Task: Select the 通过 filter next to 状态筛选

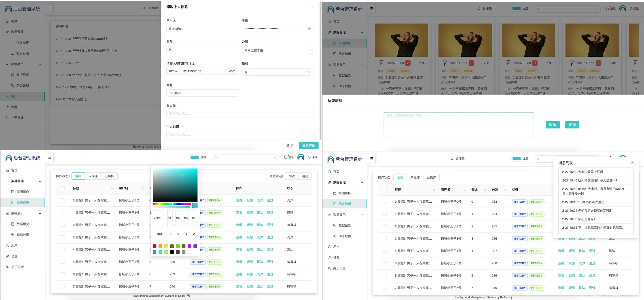Action: pyautogui.click(x=305, y=176)
